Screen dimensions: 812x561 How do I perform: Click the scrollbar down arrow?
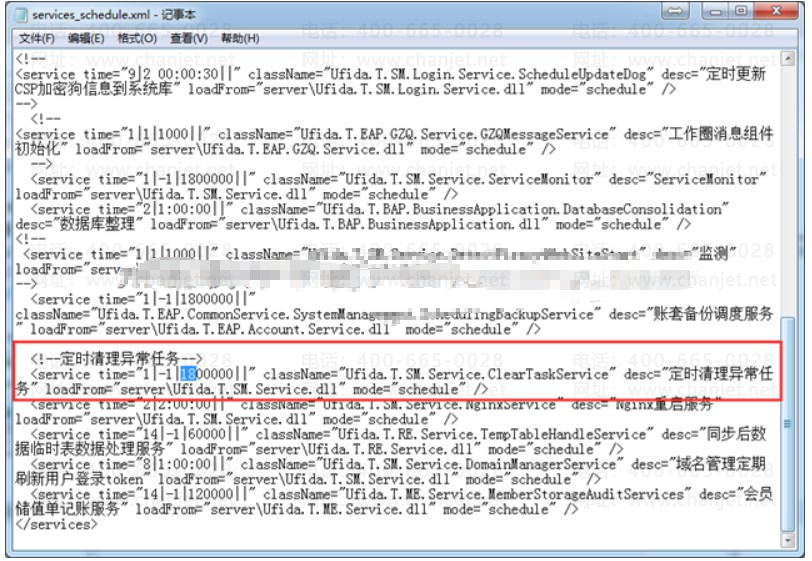[x=788, y=540]
